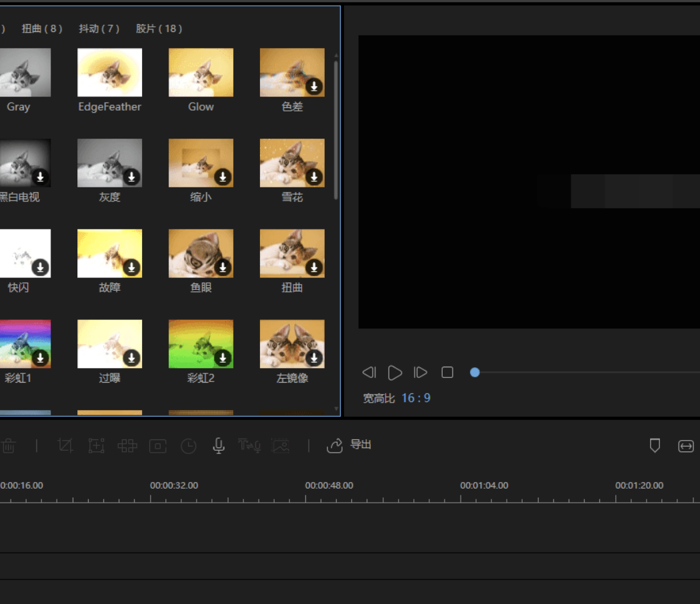Step forward to the next frame
The width and height of the screenshot is (700, 604).
421,372
